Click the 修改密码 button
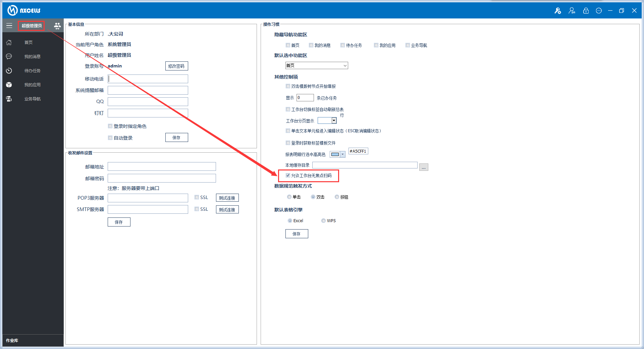Image resolution: width=644 pixels, height=349 pixels. (x=176, y=66)
